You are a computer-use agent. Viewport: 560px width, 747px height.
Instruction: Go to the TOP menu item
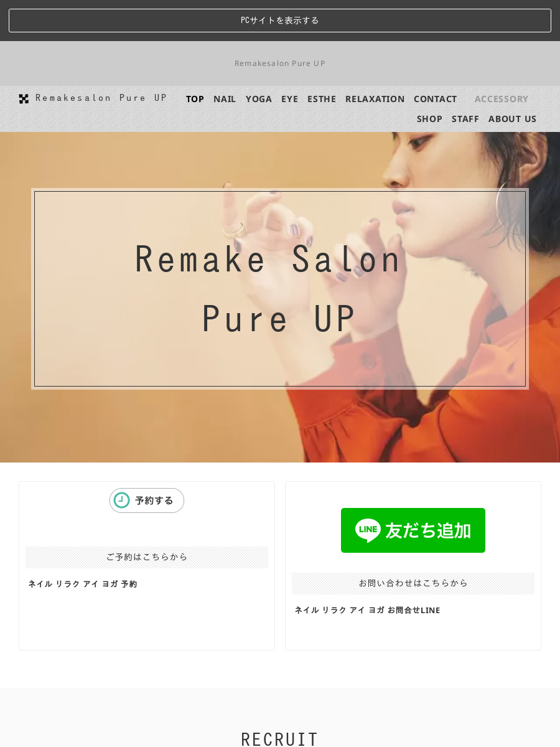[195, 99]
